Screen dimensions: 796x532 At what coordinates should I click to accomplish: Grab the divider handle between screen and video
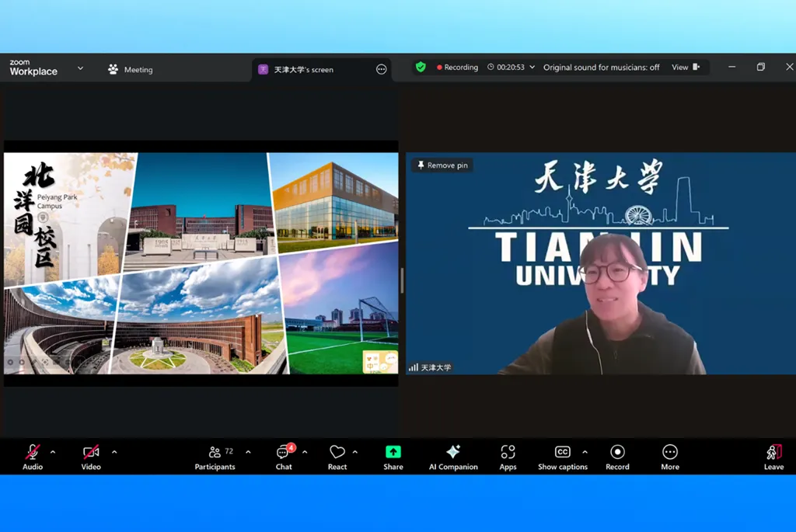coord(402,280)
